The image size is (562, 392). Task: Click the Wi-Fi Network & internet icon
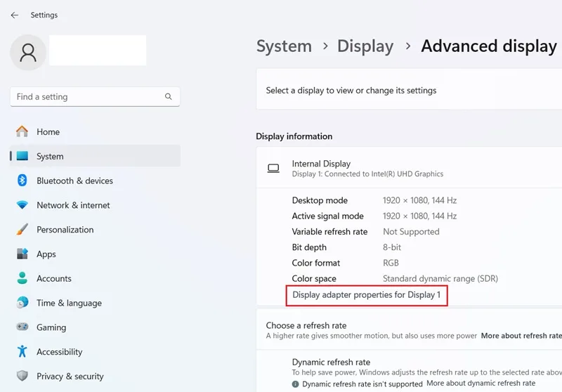point(22,205)
